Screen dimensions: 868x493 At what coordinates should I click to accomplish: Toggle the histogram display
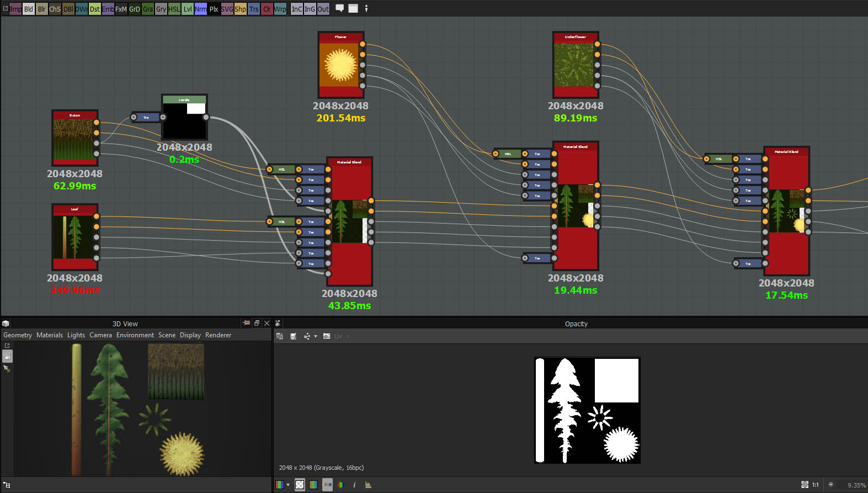[x=368, y=485]
